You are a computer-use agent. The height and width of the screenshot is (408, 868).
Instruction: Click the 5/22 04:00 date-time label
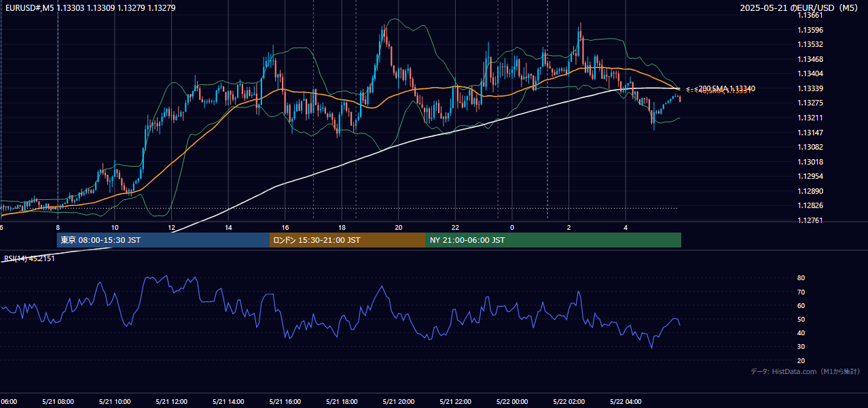626,402
